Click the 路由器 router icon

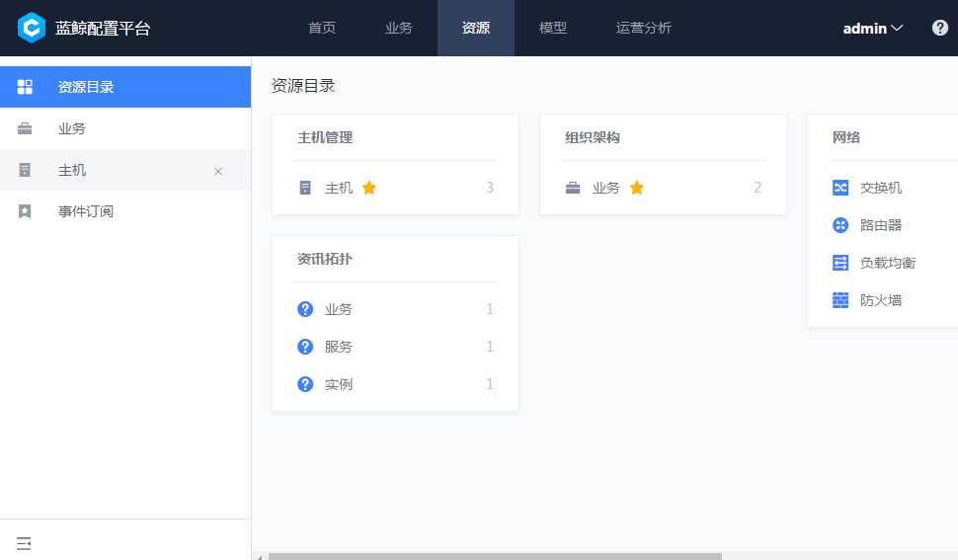pyautogui.click(x=840, y=225)
